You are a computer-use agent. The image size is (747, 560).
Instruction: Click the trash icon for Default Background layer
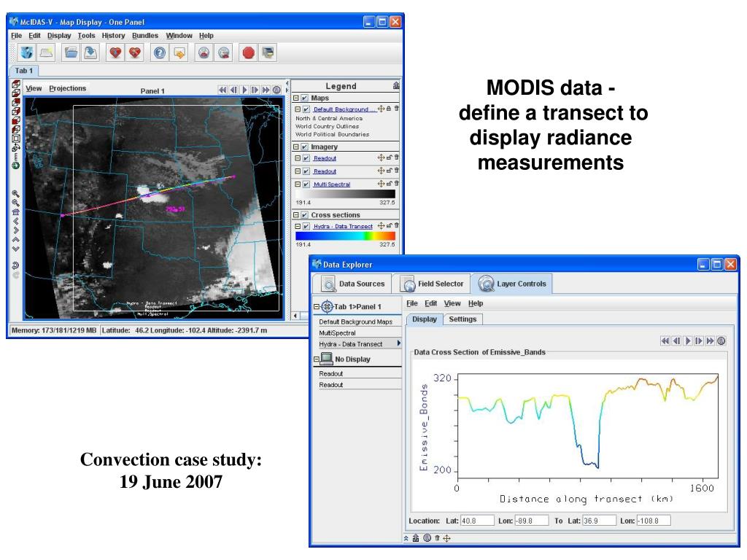pyautogui.click(x=396, y=109)
